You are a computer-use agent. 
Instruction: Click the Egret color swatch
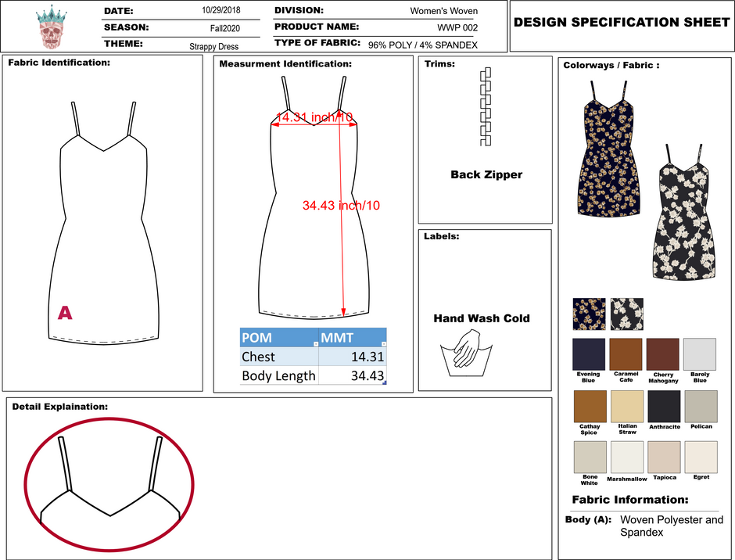pyautogui.click(x=701, y=458)
